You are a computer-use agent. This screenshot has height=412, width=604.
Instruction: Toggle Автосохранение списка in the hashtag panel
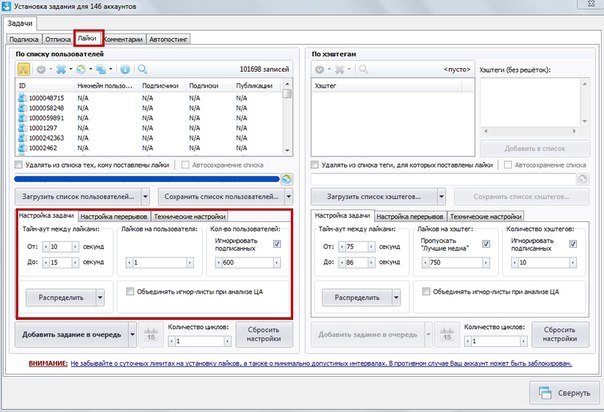click(x=508, y=165)
